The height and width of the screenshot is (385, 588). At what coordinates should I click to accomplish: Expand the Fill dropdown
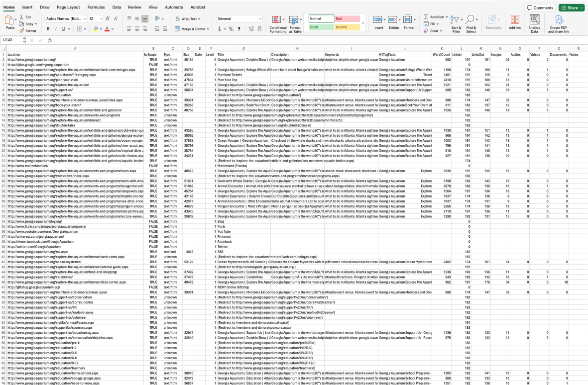(x=438, y=24)
